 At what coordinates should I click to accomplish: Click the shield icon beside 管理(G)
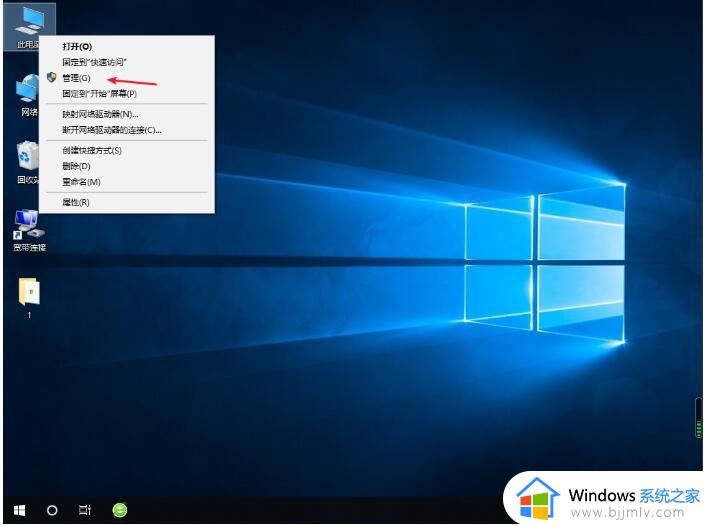[52, 77]
